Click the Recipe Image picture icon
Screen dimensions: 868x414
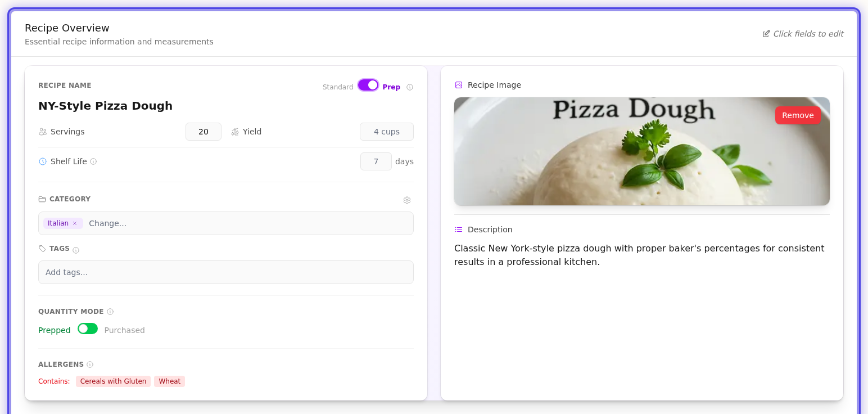tap(458, 85)
